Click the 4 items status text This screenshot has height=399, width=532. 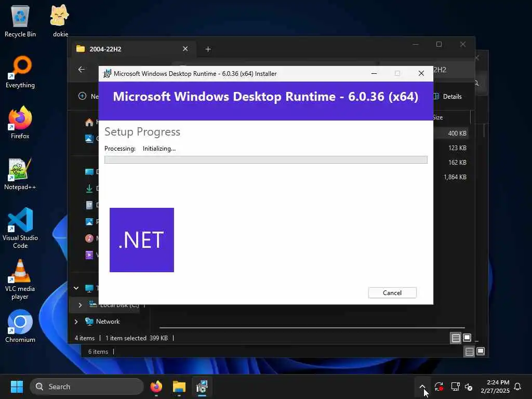pyautogui.click(x=85, y=338)
